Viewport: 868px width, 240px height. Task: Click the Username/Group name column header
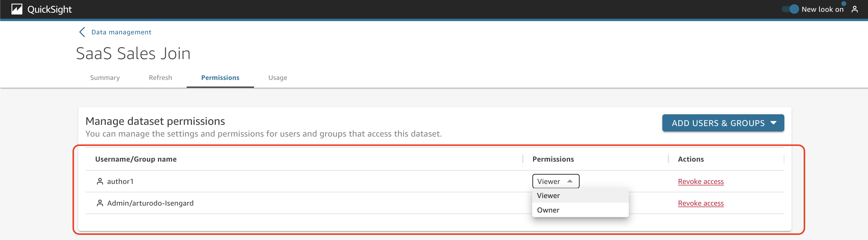[136, 159]
